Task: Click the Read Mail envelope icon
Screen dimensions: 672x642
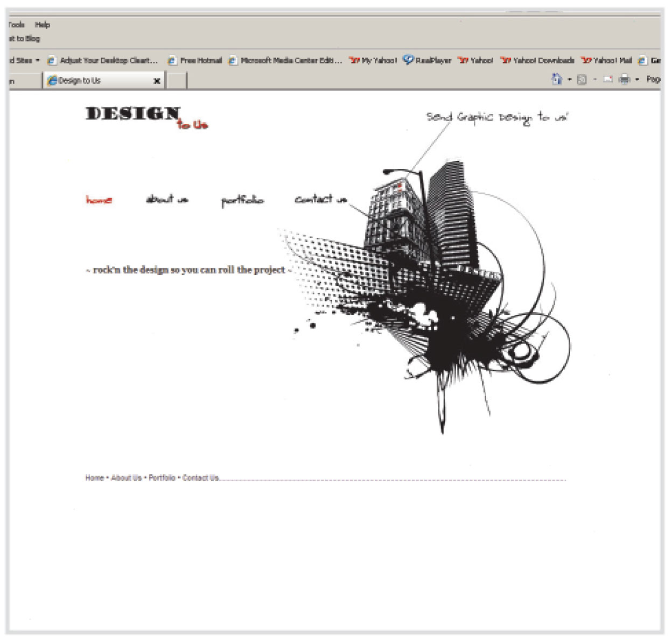Action: (608, 80)
